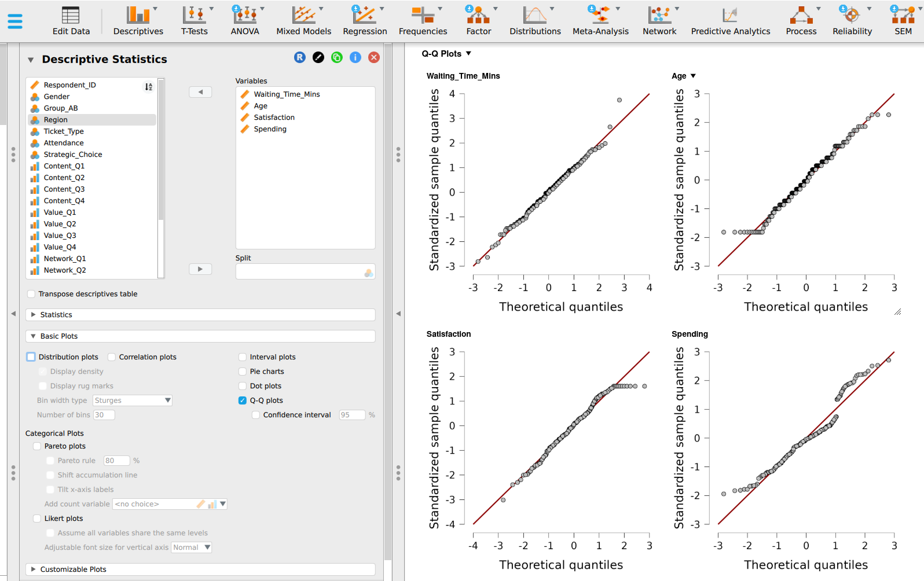Open the Distributions module
The width and height of the screenshot is (924, 581).
(535, 21)
